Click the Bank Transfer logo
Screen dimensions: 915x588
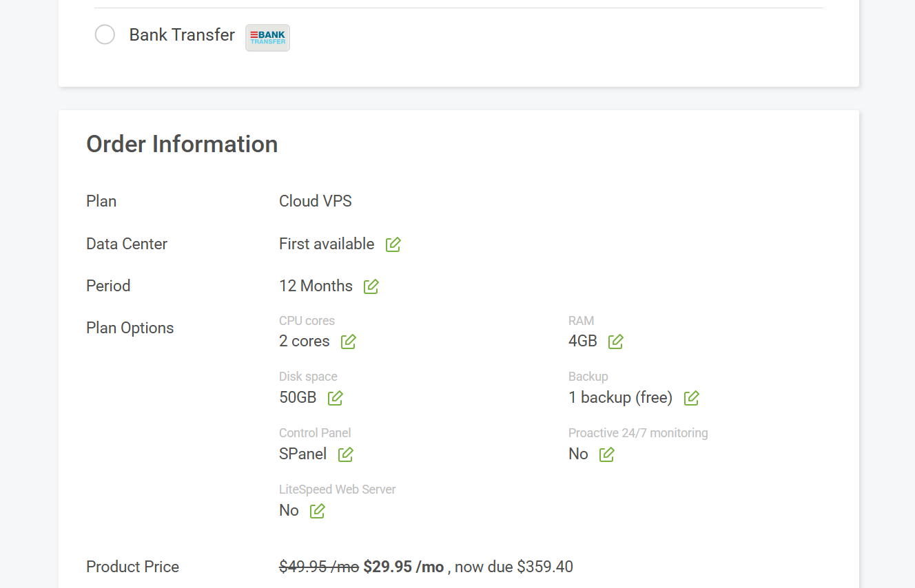[x=267, y=38]
